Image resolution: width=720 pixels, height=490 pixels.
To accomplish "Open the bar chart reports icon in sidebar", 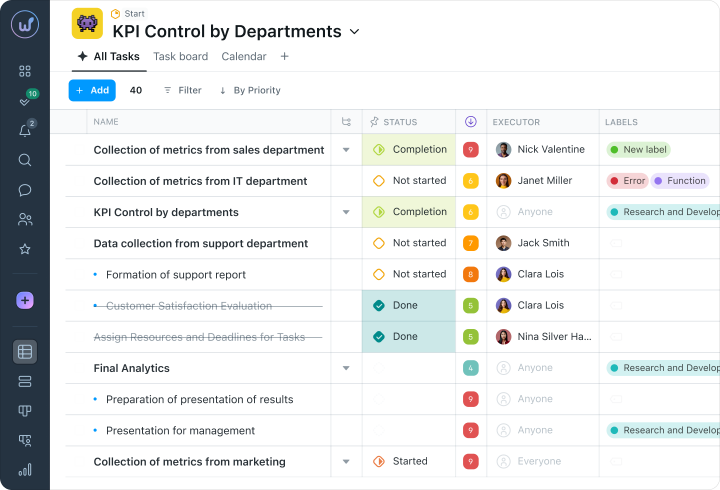I will coord(25,469).
